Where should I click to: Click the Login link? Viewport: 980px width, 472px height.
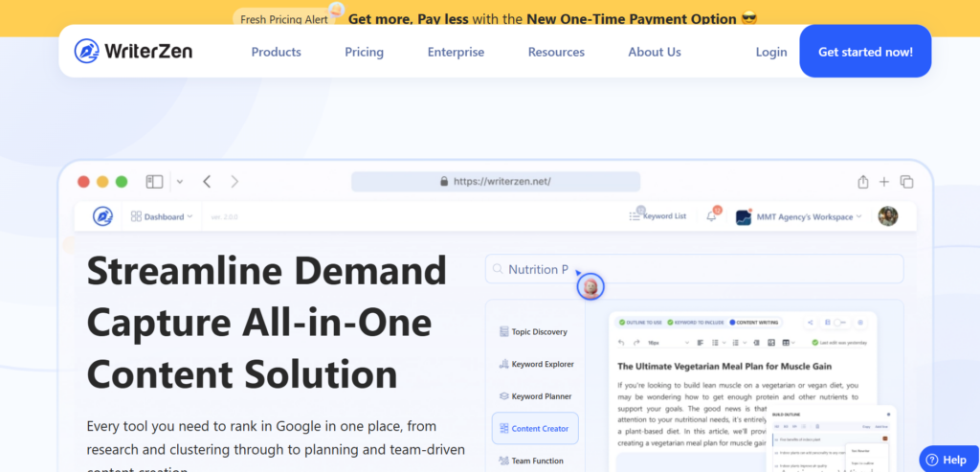pyautogui.click(x=771, y=53)
